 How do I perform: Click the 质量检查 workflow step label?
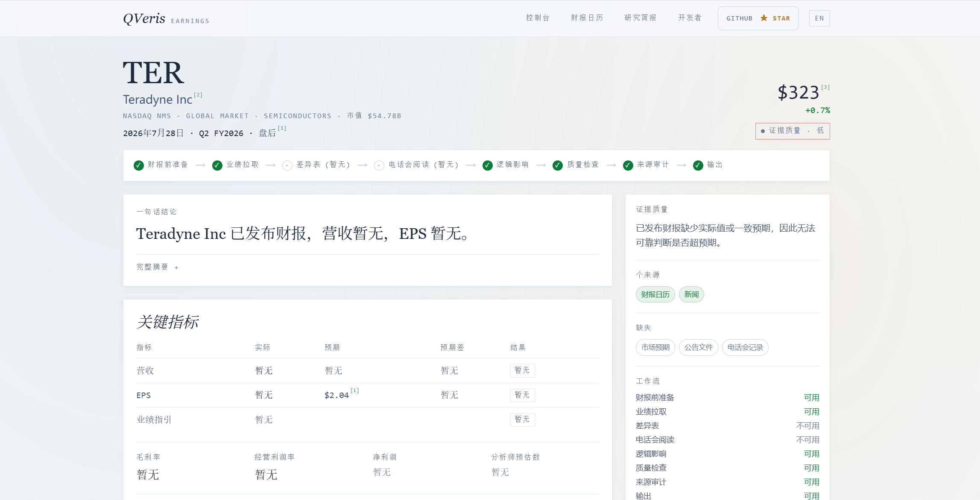[x=583, y=165]
